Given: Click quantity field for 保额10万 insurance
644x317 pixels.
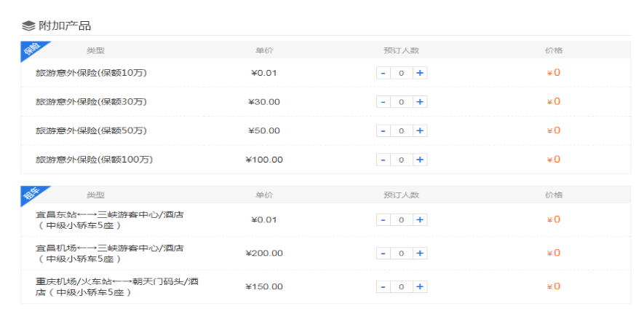Looking at the screenshot, I should click(x=401, y=73).
